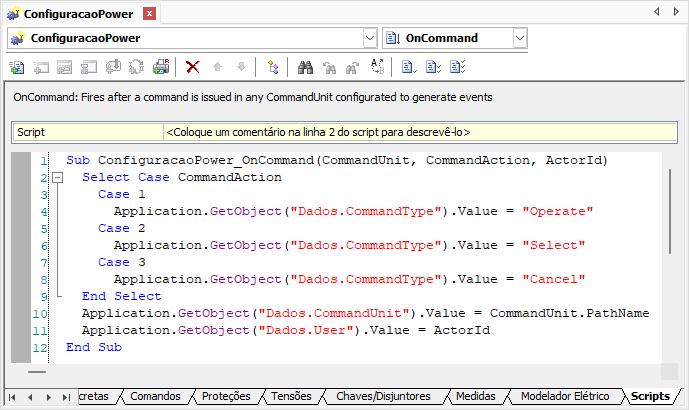Close the ConfiguracaoPower document tab
This screenshot has width=689, height=410.
[149, 13]
